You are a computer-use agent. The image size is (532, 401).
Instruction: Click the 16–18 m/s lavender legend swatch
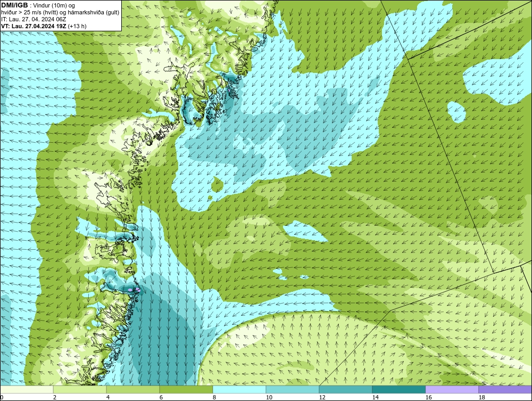(452, 389)
